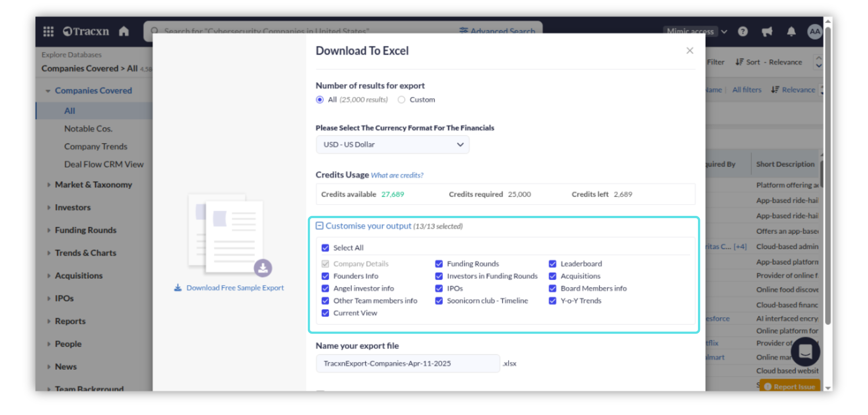Viewport: 868px width, 415px height.
Task: Open the apps grid menu icon
Action: pyautogui.click(x=48, y=31)
